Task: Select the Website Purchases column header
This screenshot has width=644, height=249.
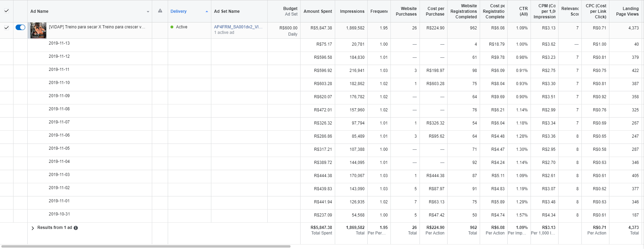Action: pyautogui.click(x=406, y=11)
